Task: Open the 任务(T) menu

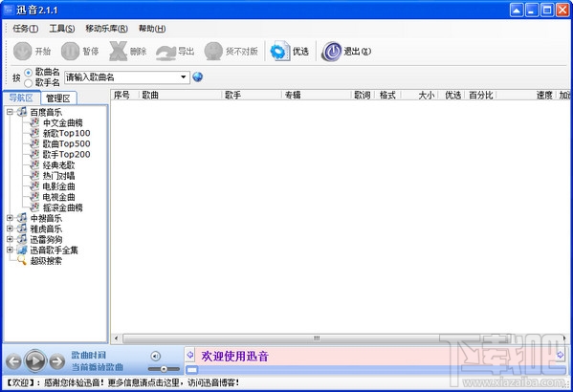Action: [25, 29]
